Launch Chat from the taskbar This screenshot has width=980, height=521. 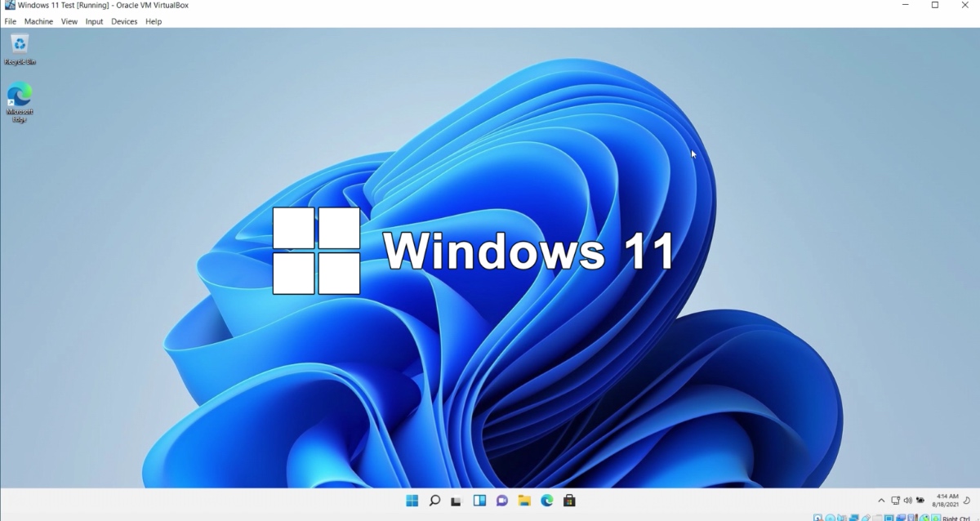[x=502, y=501]
